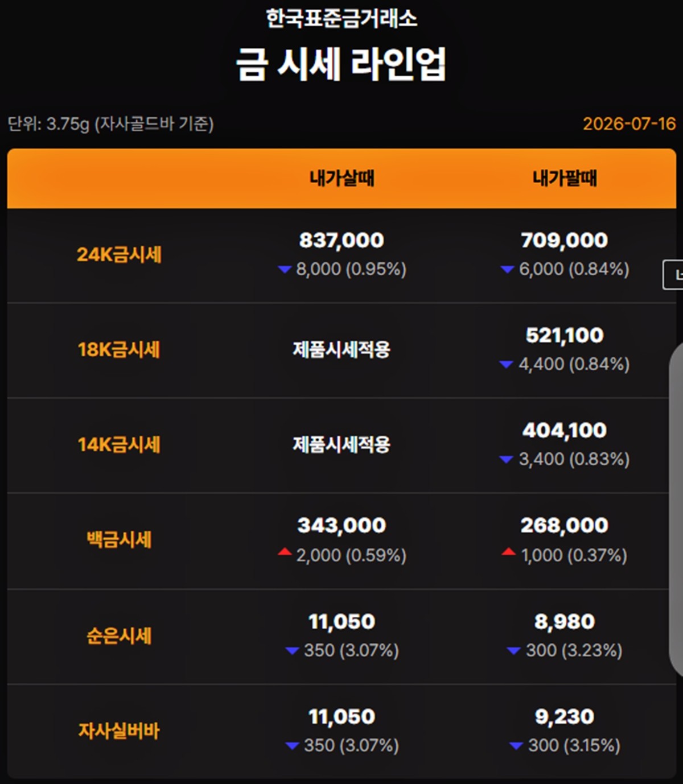The image size is (683, 784).
Task: Click the change value 1,000 (0.37%)
Action: (574, 555)
